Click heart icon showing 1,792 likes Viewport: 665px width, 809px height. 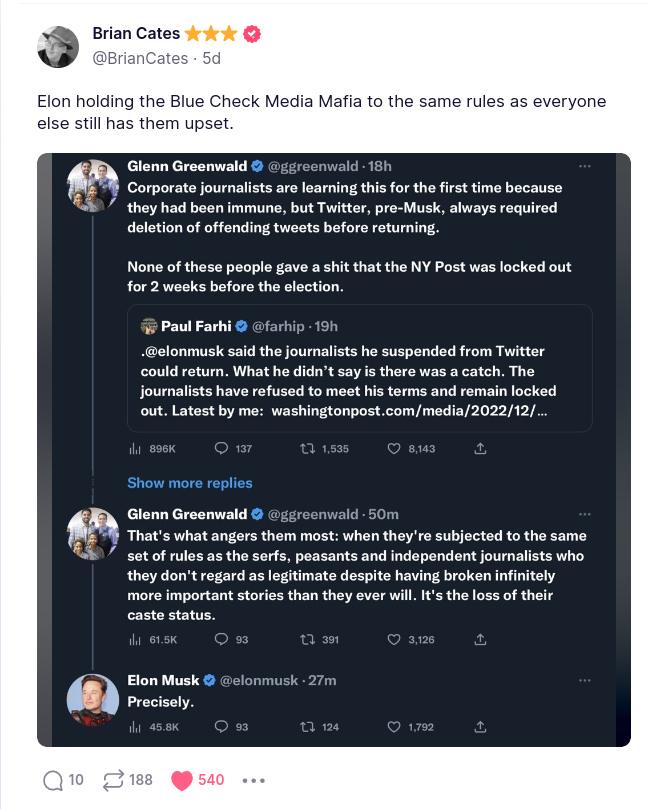(x=394, y=727)
